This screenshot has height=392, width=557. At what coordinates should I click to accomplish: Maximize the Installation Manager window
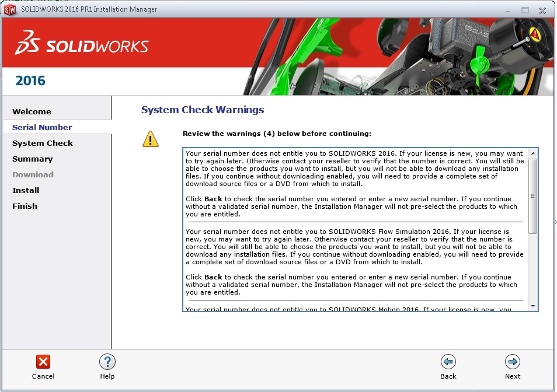[x=525, y=10]
